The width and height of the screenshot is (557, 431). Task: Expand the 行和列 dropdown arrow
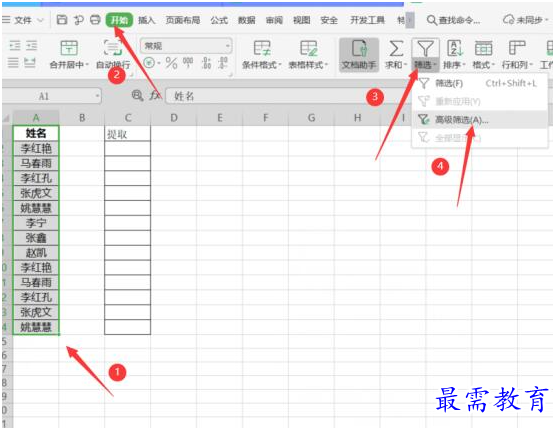[531, 65]
